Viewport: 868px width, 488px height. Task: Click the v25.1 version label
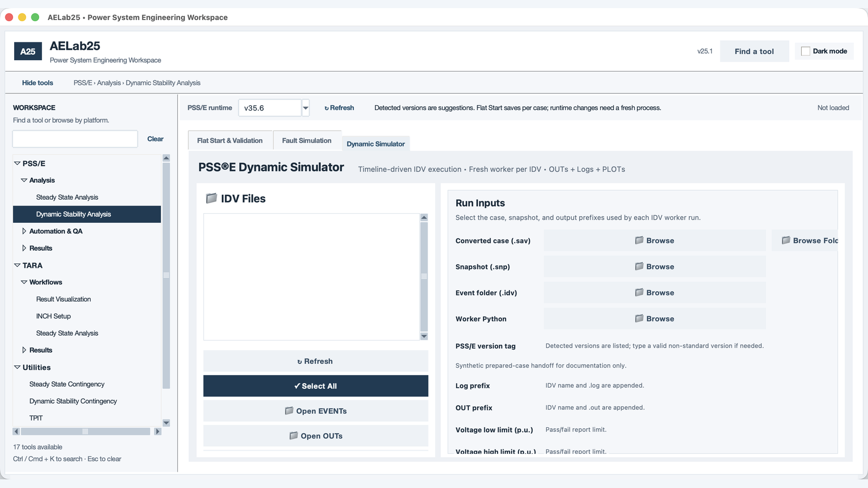[x=705, y=51]
